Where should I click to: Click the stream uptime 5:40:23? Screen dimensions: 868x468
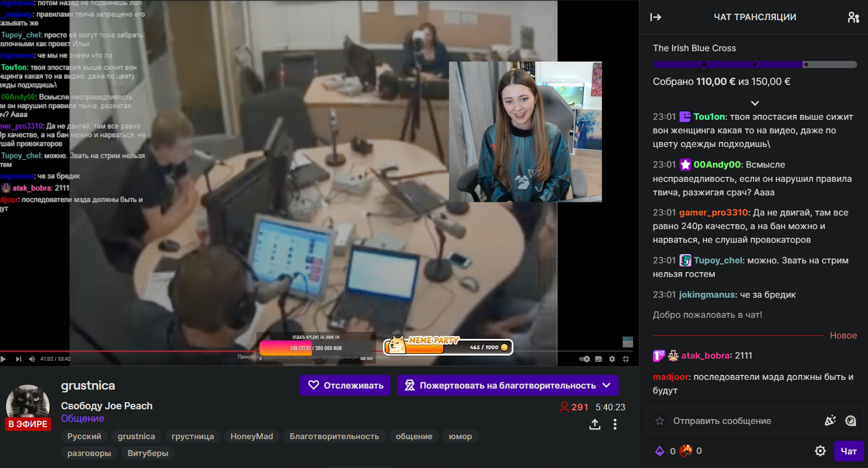coord(610,407)
